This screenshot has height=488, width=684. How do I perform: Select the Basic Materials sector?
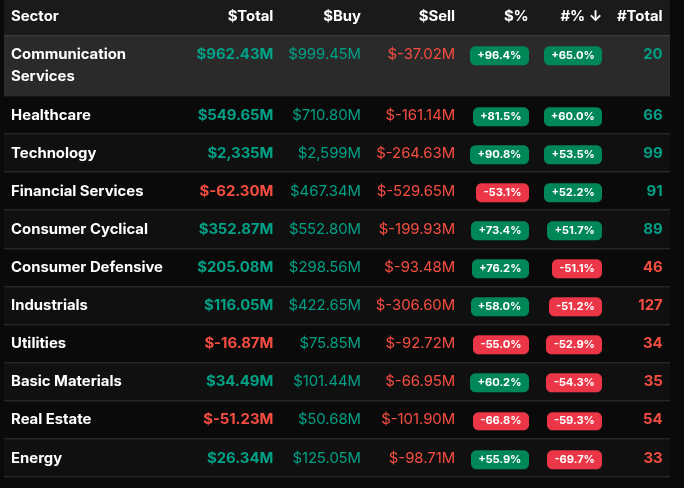click(66, 381)
